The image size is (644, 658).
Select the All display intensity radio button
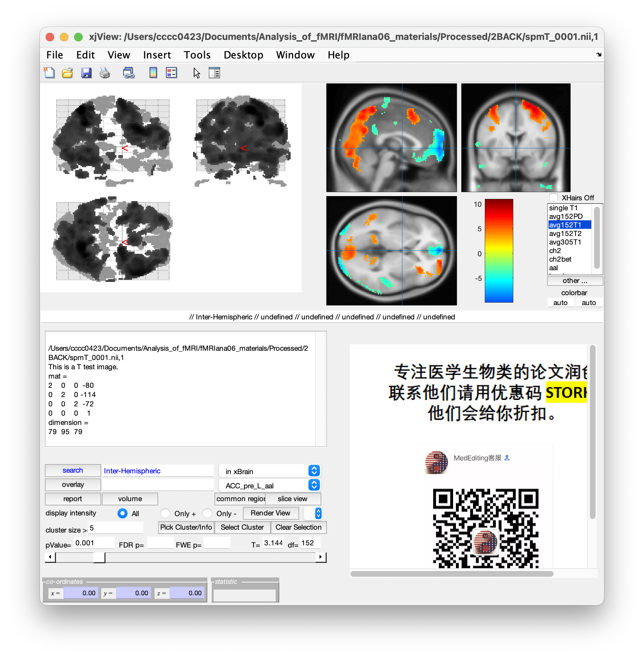coord(123,513)
